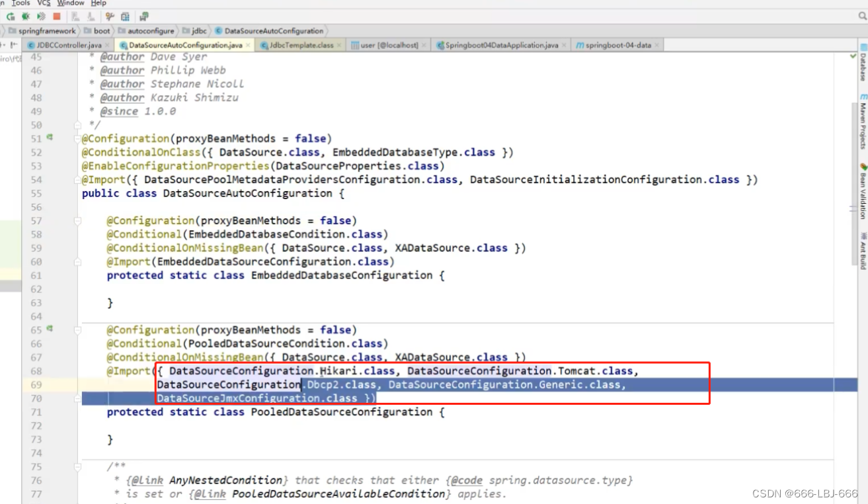This screenshot has width=868, height=504.
Task: Open Project Structure toolbar icon
Action: [x=125, y=17]
